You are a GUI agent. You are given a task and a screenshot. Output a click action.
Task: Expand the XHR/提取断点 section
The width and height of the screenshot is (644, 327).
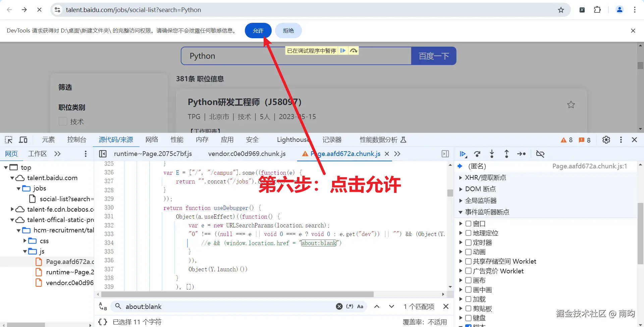(x=460, y=177)
